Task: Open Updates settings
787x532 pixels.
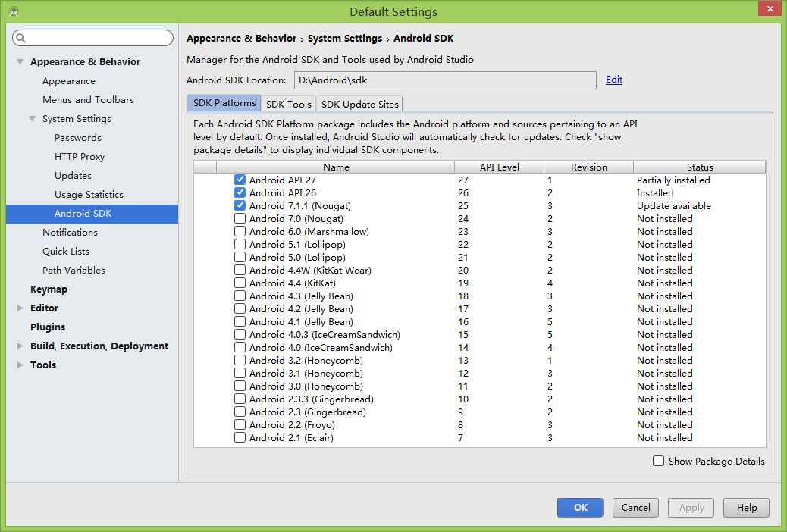Action: click(x=73, y=176)
